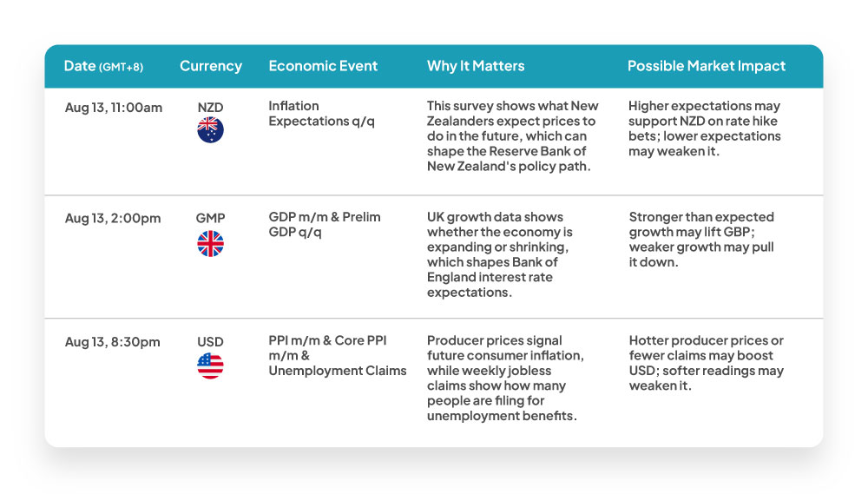Click the Economic Event header

[x=323, y=66]
